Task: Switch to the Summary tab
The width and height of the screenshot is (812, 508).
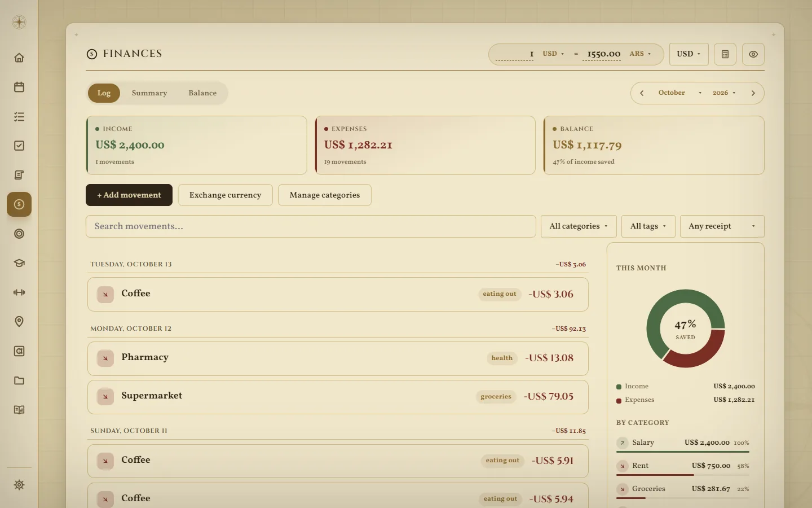Action: 149,93
